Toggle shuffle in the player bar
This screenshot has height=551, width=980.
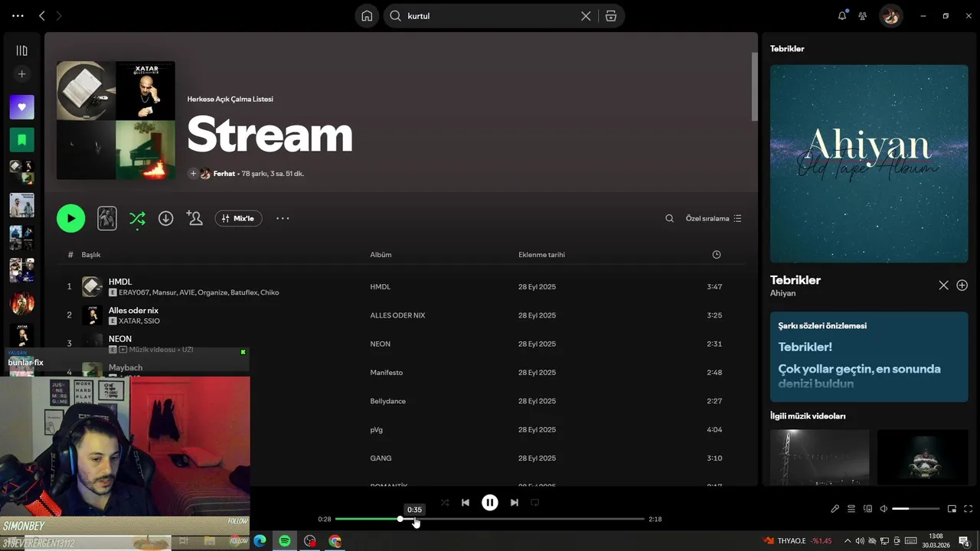445,503
